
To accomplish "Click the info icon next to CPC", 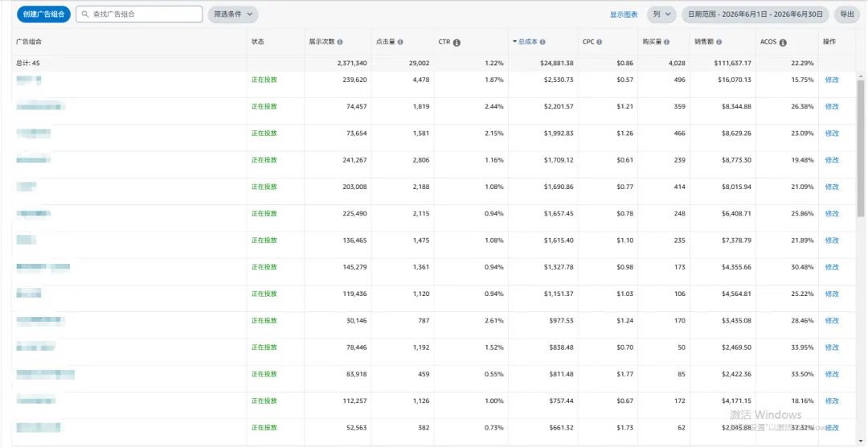I will coord(600,42).
